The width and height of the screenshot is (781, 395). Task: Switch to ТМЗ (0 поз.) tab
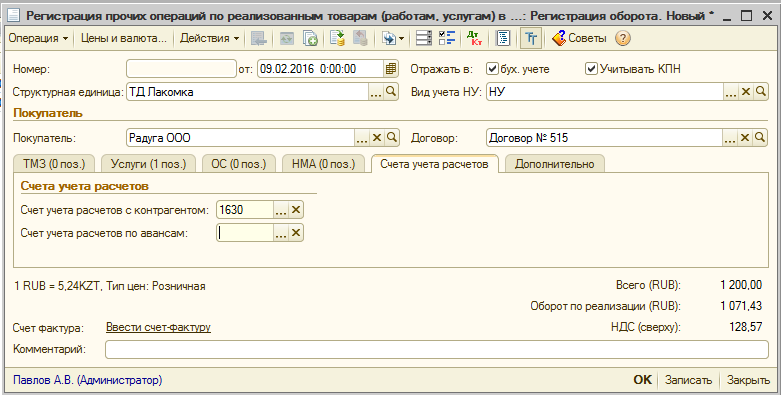pyautogui.click(x=54, y=164)
